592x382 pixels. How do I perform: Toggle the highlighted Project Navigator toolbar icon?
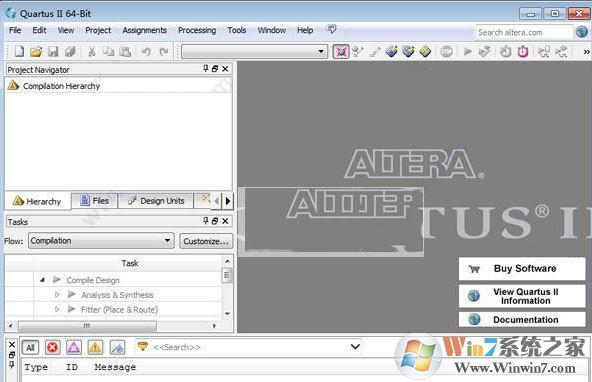point(341,51)
